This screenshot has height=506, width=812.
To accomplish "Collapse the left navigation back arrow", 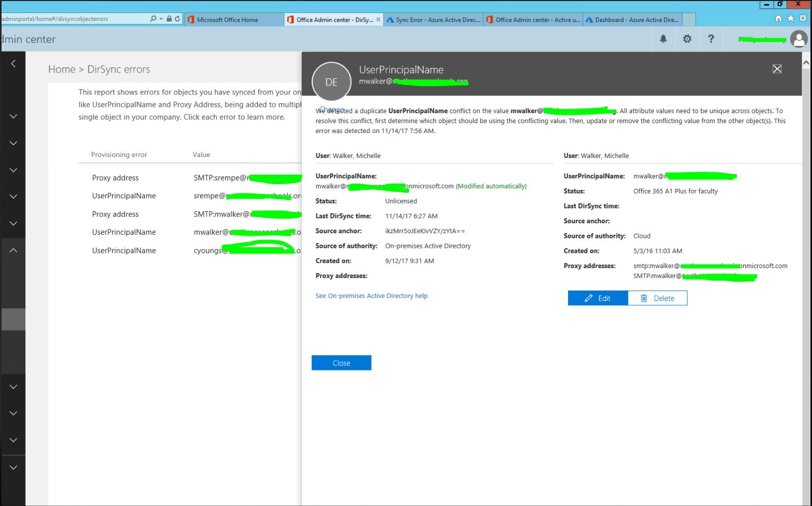I will point(14,64).
